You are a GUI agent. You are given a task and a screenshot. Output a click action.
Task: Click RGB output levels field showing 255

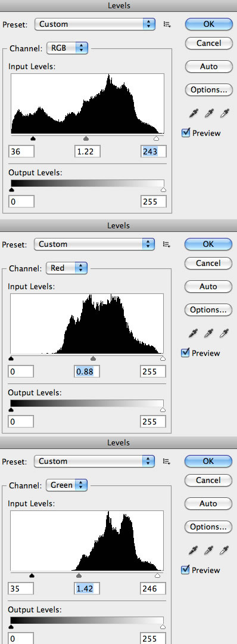click(x=154, y=202)
